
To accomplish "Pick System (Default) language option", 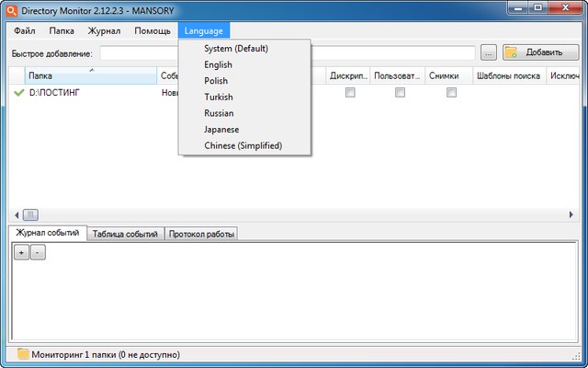I will click(x=235, y=49).
